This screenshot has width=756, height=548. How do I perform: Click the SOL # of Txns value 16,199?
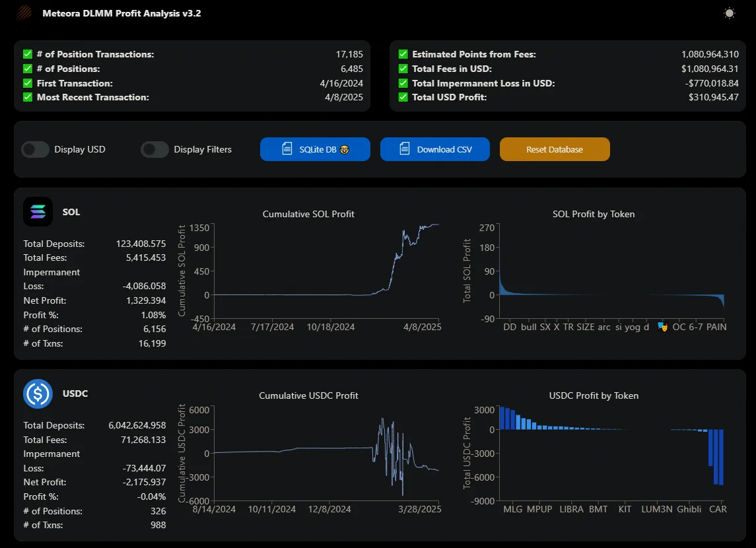click(x=152, y=343)
